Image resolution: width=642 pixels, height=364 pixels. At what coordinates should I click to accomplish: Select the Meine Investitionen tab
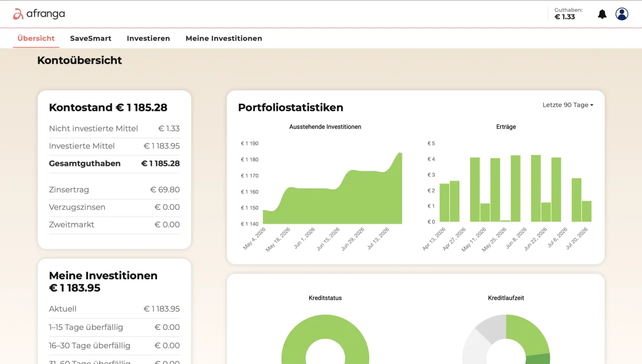pos(224,38)
